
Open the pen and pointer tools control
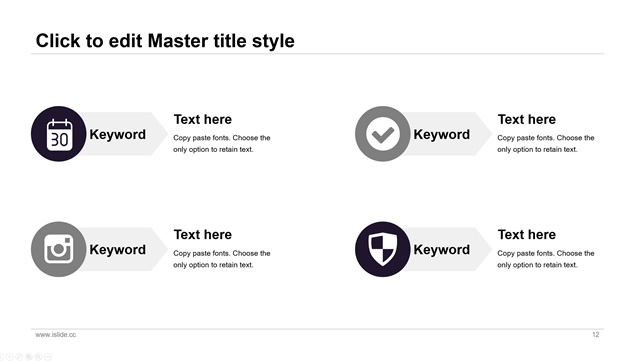(19, 357)
